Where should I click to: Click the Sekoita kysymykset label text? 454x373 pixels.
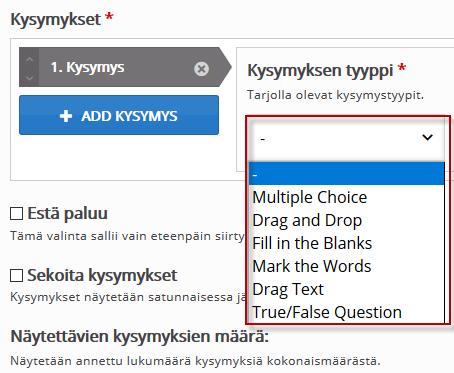point(102,275)
